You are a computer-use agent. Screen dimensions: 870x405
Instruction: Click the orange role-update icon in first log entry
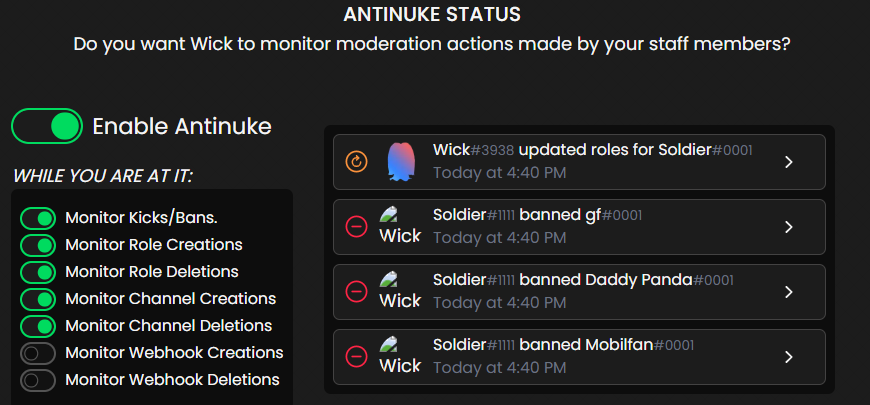(356, 161)
